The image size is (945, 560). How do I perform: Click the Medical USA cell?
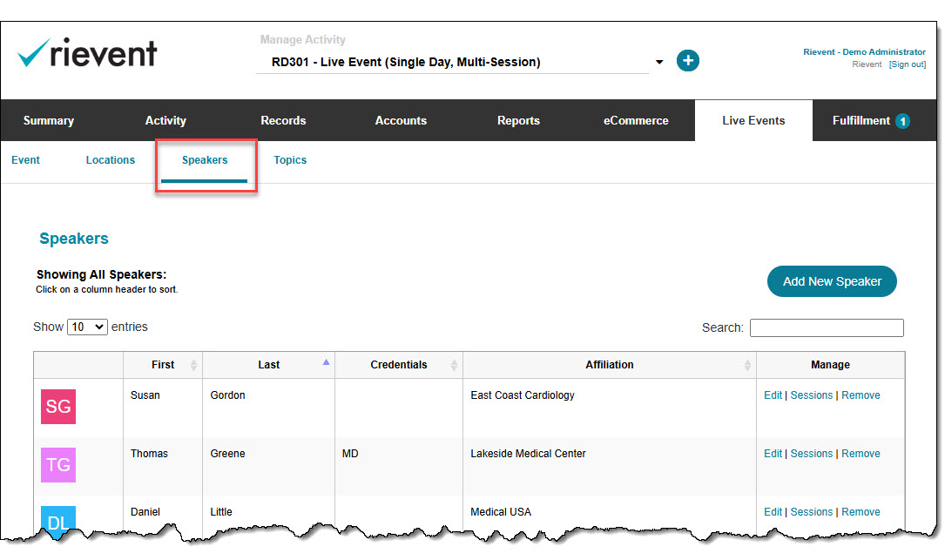pos(501,512)
